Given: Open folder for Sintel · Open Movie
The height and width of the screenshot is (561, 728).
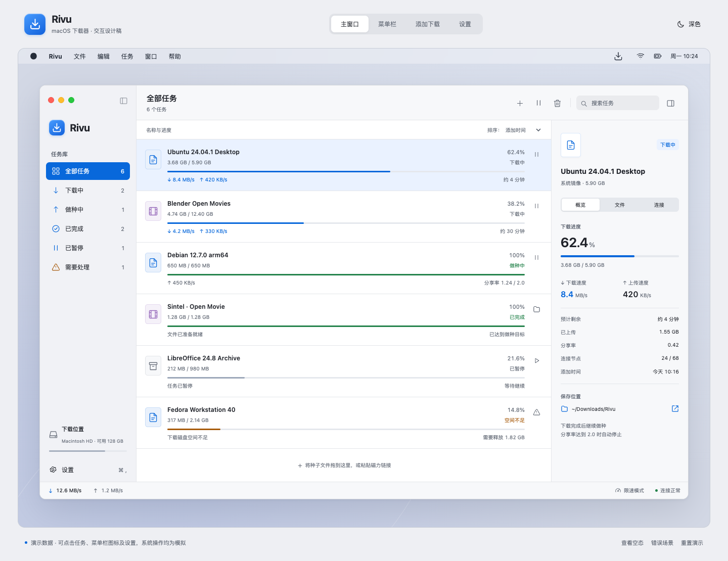Looking at the screenshot, I should click(537, 309).
